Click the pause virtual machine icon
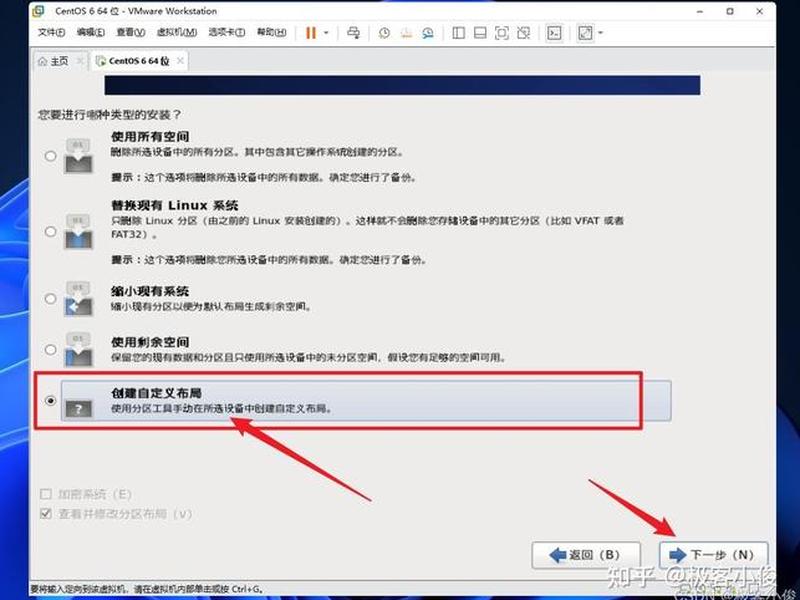The image size is (800, 600). coord(311,33)
